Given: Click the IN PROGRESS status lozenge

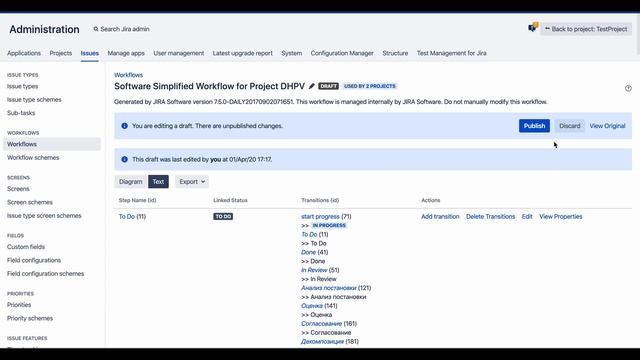Looking at the screenshot, I should [329, 225].
